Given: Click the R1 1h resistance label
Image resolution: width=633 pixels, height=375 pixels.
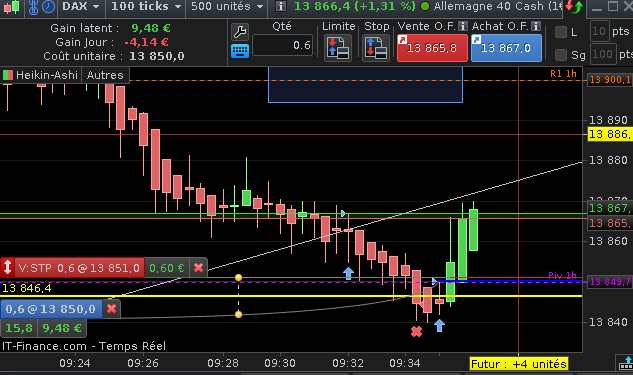Looking at the screenshot, I should (563, 73).
